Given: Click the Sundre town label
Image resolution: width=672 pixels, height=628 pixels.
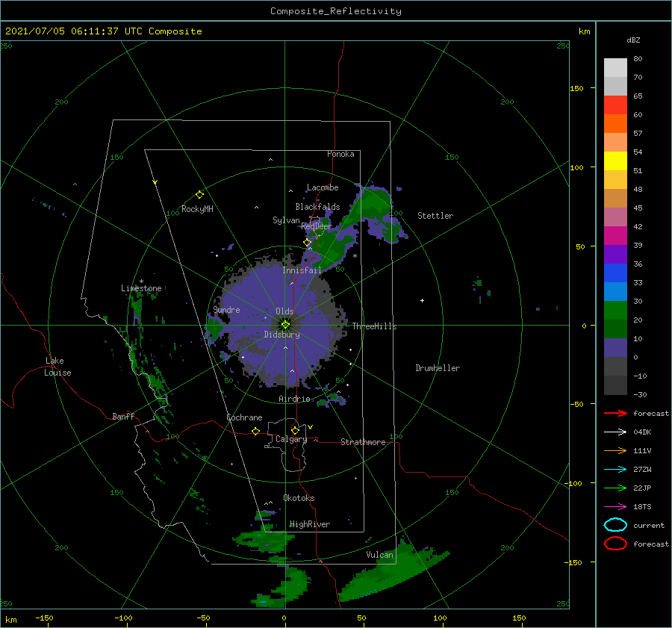Looking at the screenshot, I should click(x=226, y=309).
